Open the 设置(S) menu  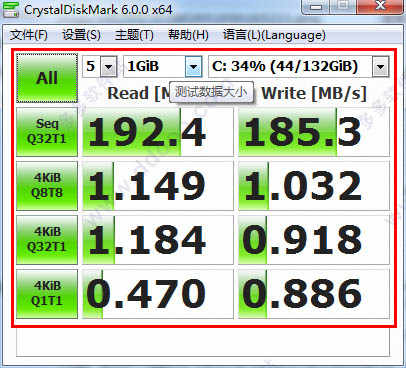[81, 35]
